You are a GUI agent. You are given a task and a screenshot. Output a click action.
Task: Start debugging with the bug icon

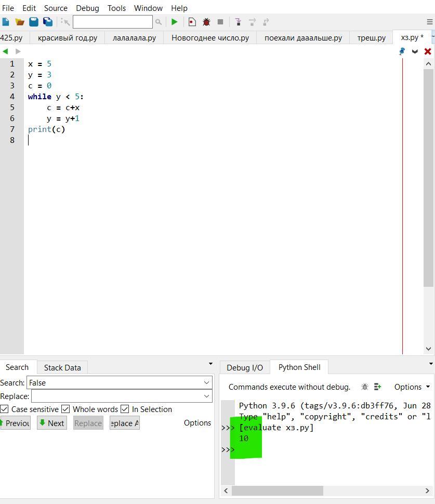[206, 22]
